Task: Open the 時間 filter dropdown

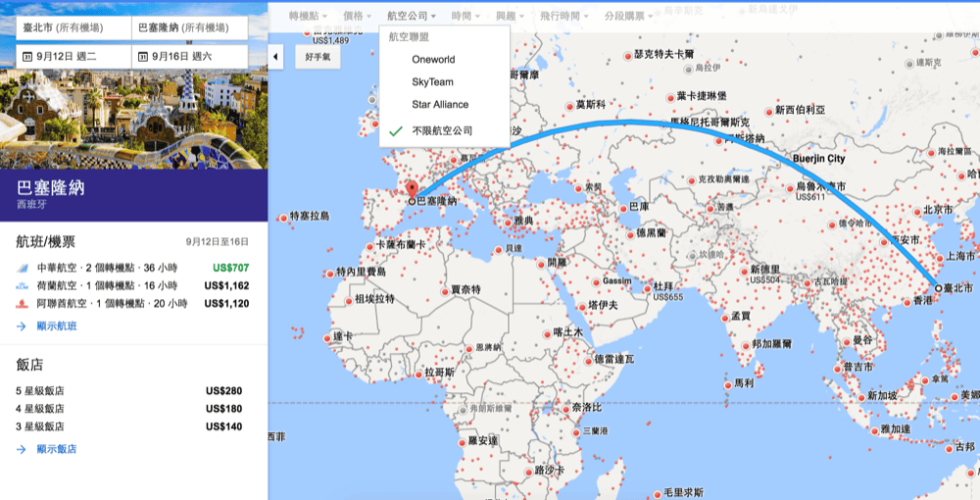Action: (465, 17)
